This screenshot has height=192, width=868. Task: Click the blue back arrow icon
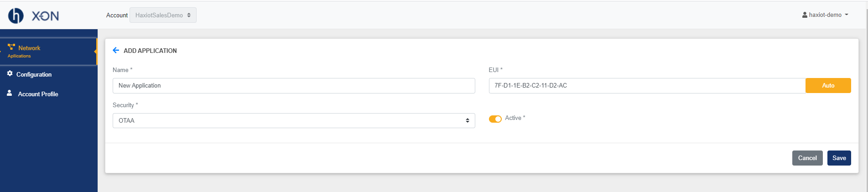click(x=116, y=50)
